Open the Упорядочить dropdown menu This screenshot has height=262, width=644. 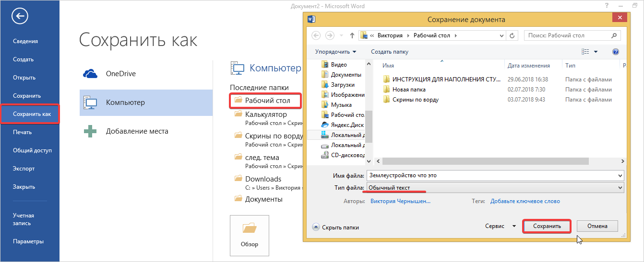pyautogui.click(x=335, y=52)
